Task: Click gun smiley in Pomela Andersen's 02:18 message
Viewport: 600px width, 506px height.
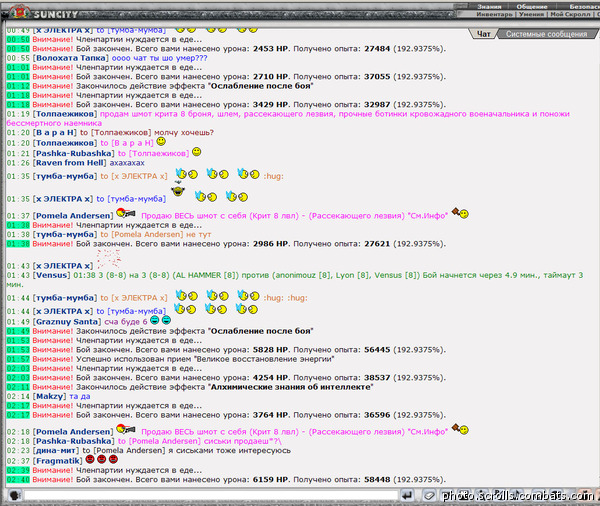Action: 126,429
